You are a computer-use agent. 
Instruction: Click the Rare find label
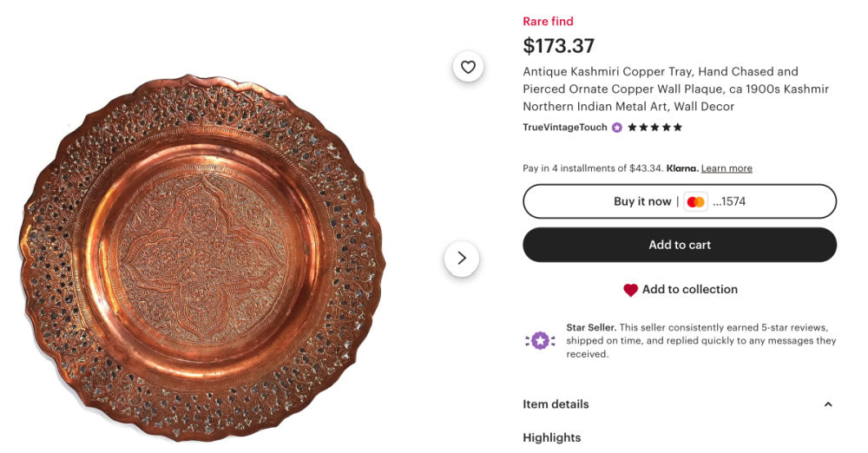548,22
